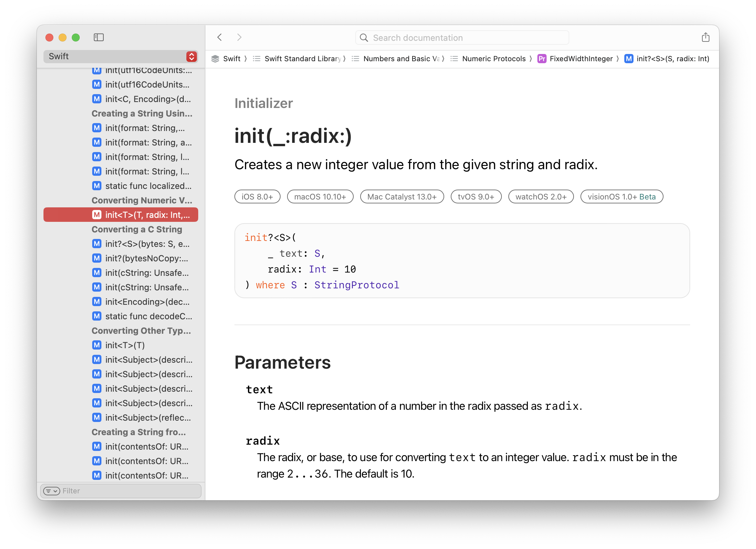Click the Int type link in declaration

click(x=317, y=269)
